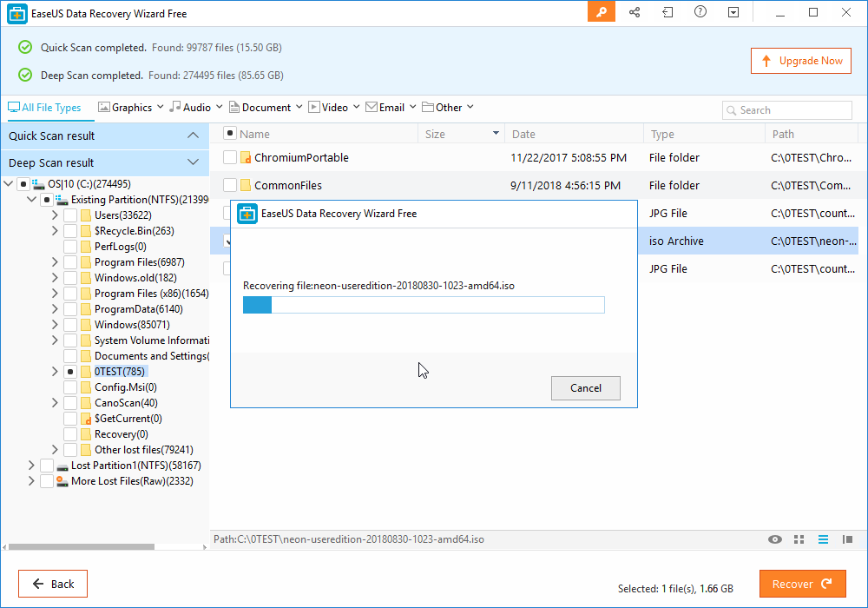Select the iso Archive file row
Screen dimensions: 868x608
click(534, 241)
